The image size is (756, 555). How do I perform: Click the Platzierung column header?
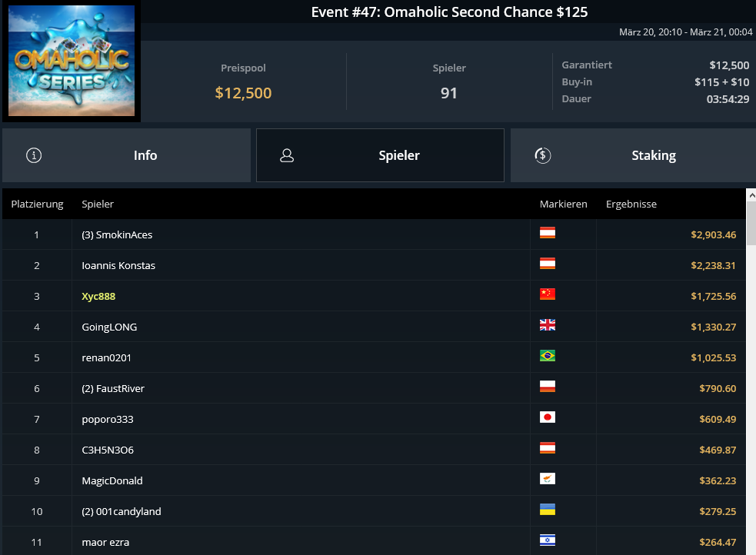tap(37, 204)
